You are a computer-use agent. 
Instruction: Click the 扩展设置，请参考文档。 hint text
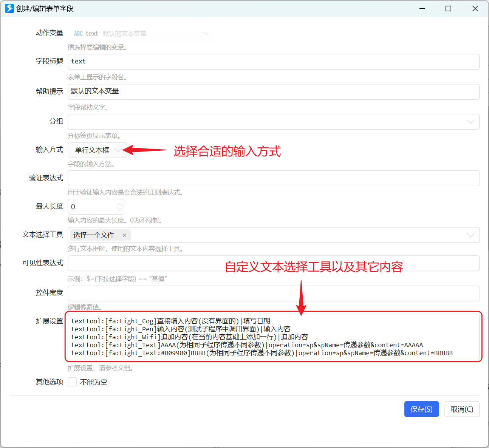pyautogui.click(x=101, y=368)
